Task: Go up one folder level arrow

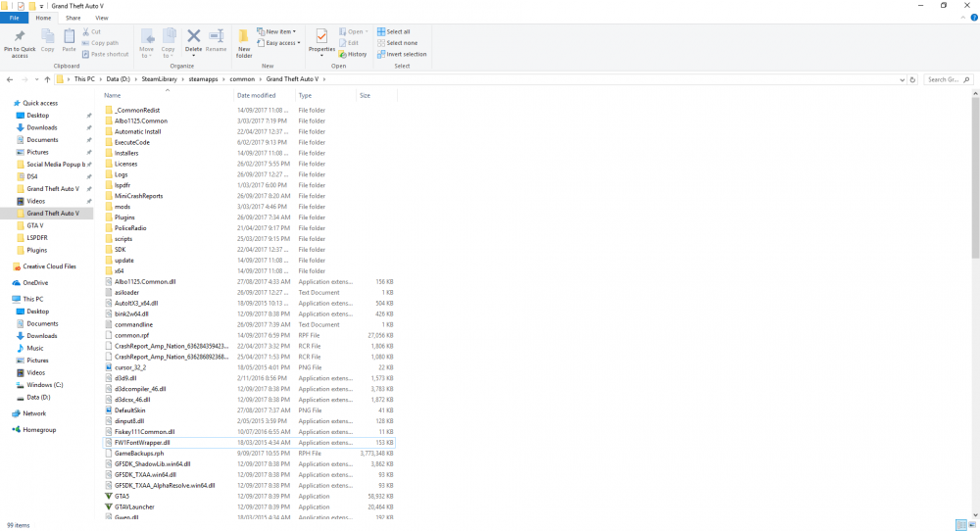Action: (x=47, y=79)
